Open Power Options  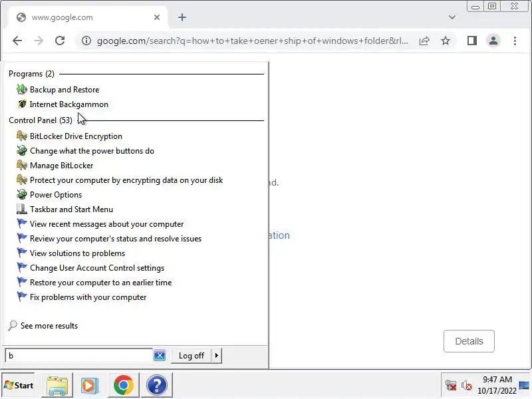coord(56,194)
